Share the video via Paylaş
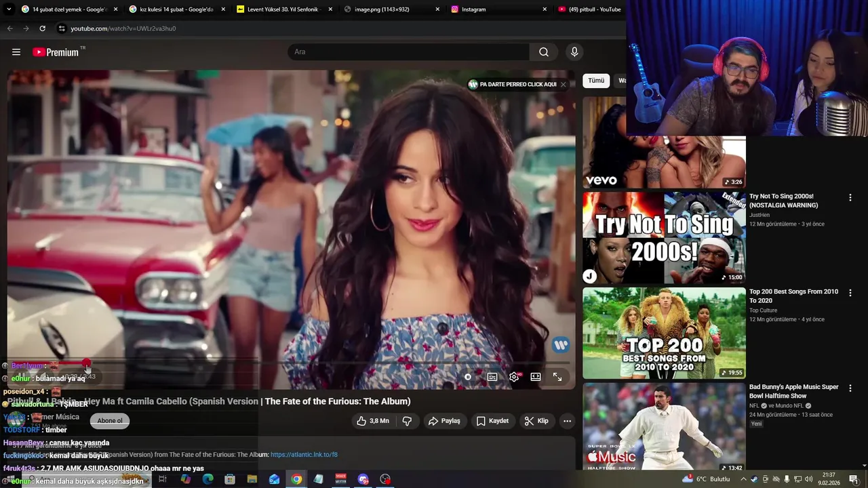Viewport: 868px width, 488px height. pyautogui.click(x=444, y=421)
